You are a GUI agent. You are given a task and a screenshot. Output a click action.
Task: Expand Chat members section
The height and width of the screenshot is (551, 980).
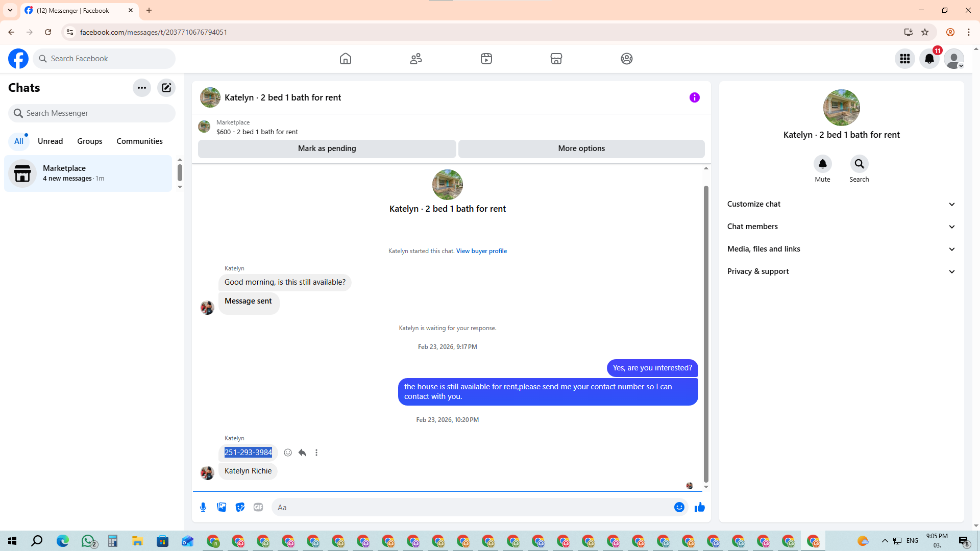click(x=841, y=227)
